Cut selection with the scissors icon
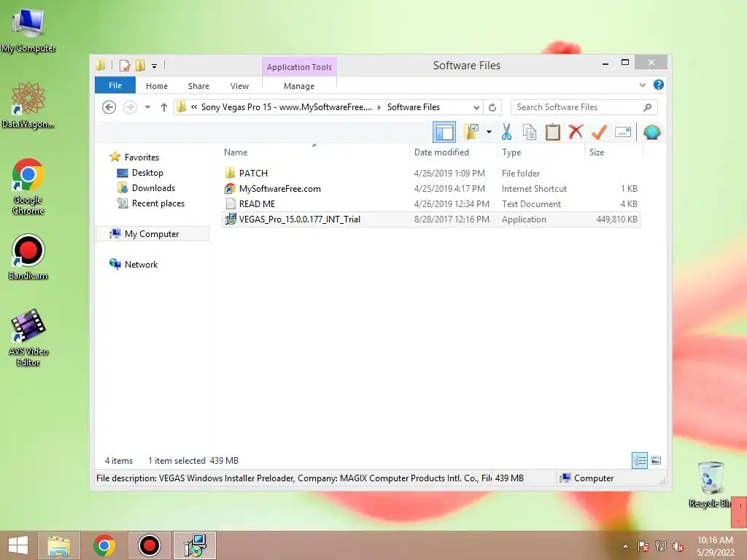The height and width of the screenshot is (560, 747). tap(506, 132)
